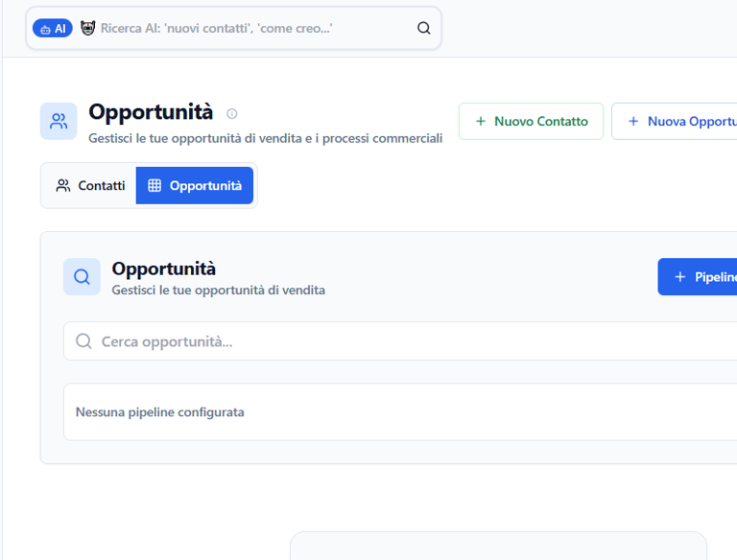737x560 pixels.
Task: Select the Opportunità tab
Action: pos(195,186)
